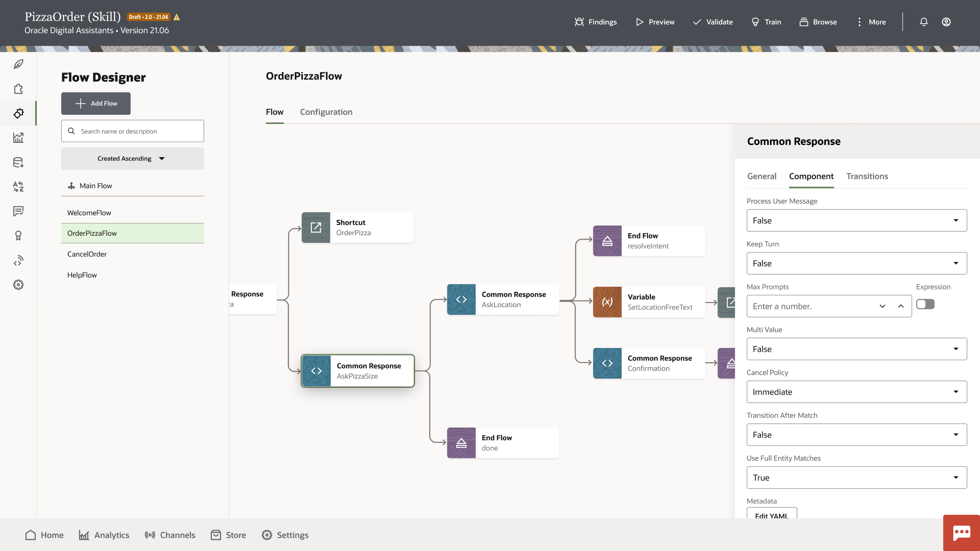Select the End Flow resolveIntent node icon
The height and width of the screenshot is (551, 980).
click(607, 241)
